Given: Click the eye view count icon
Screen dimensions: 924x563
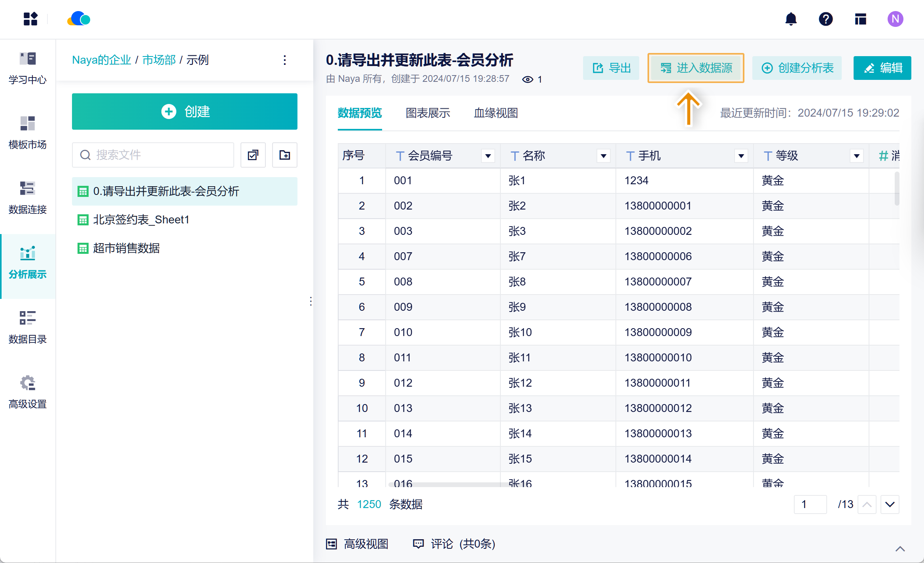Looking at the screenshot, I should [x=527, y=79].
